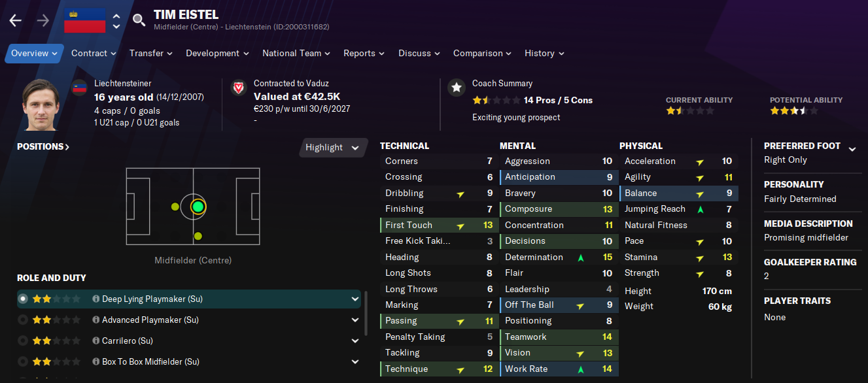Select the Advanced Playmaker radio button

(24, 320)
